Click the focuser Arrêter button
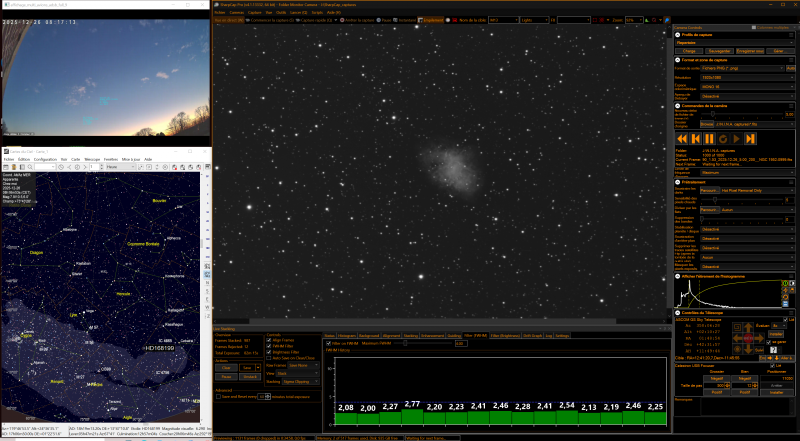 tap(777, 385)
